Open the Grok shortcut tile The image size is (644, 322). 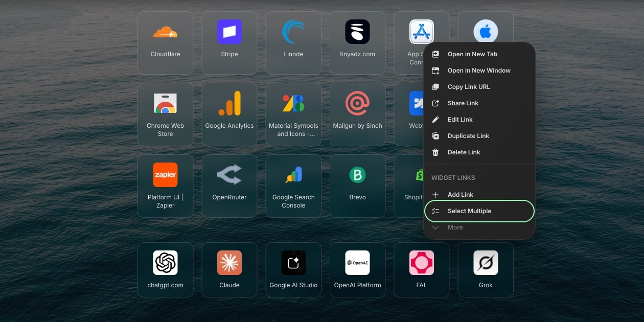pos(486,270)
